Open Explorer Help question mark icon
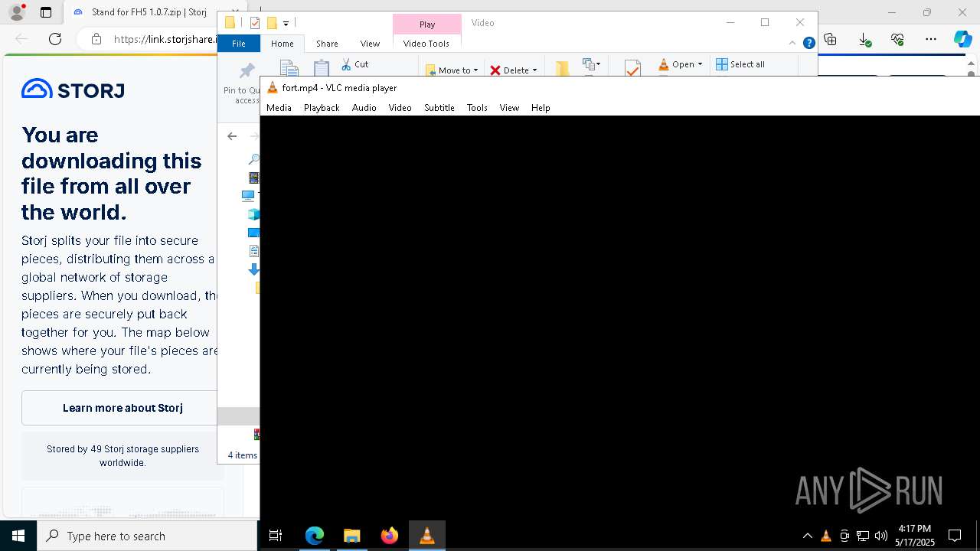The height and width of the screenshot is (551, 980). (x=808, y=44)
